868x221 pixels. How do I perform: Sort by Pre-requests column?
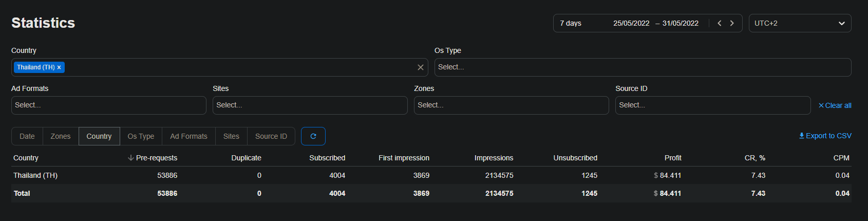click(153, 158)
